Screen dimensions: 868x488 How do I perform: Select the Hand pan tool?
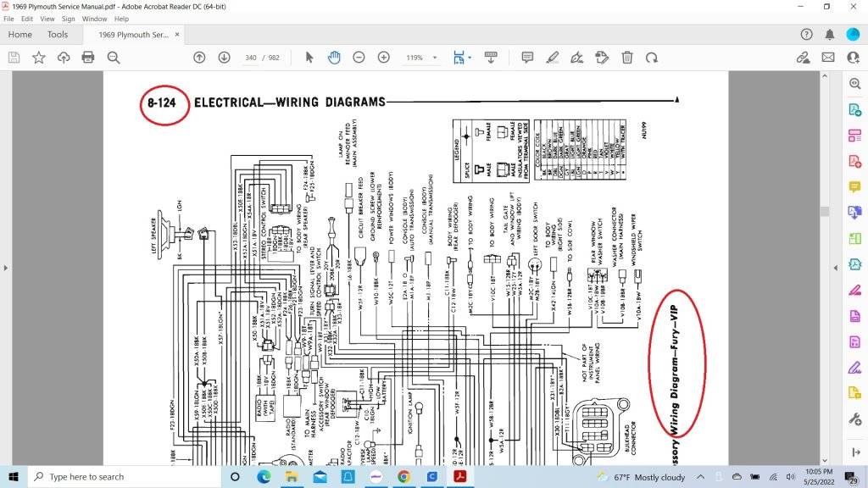(334, 58)
